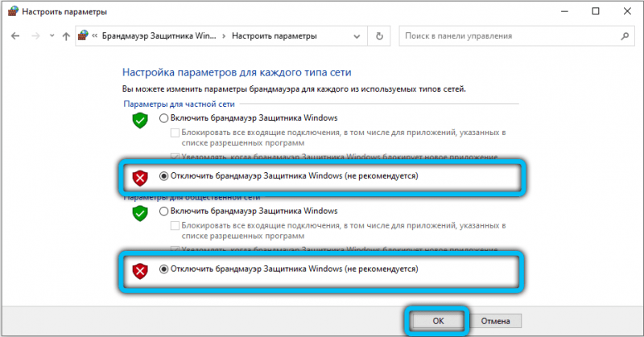Click green shield icon in public network section
Image resolution: width=644 pixels, height=337 pixels.
pos(140,213)
